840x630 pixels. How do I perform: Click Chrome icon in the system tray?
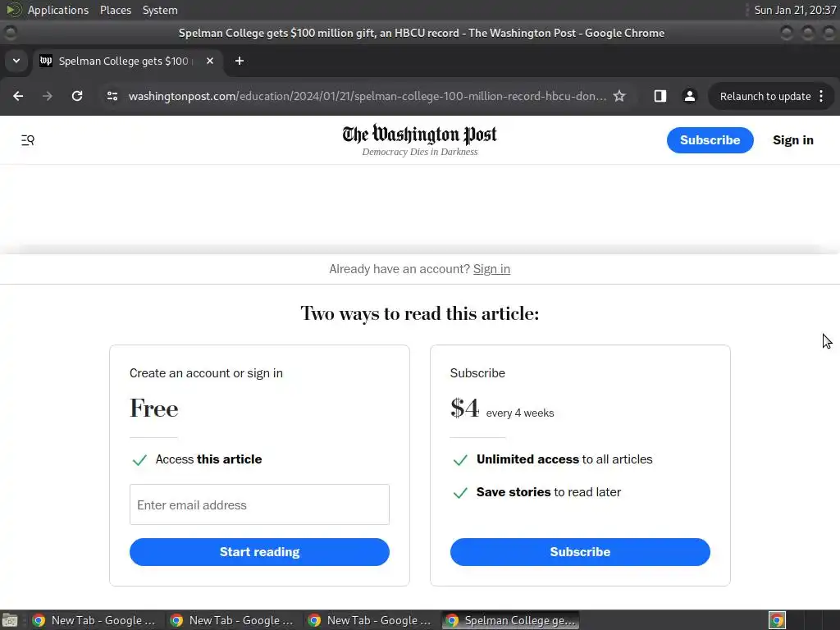pos(777,620)
